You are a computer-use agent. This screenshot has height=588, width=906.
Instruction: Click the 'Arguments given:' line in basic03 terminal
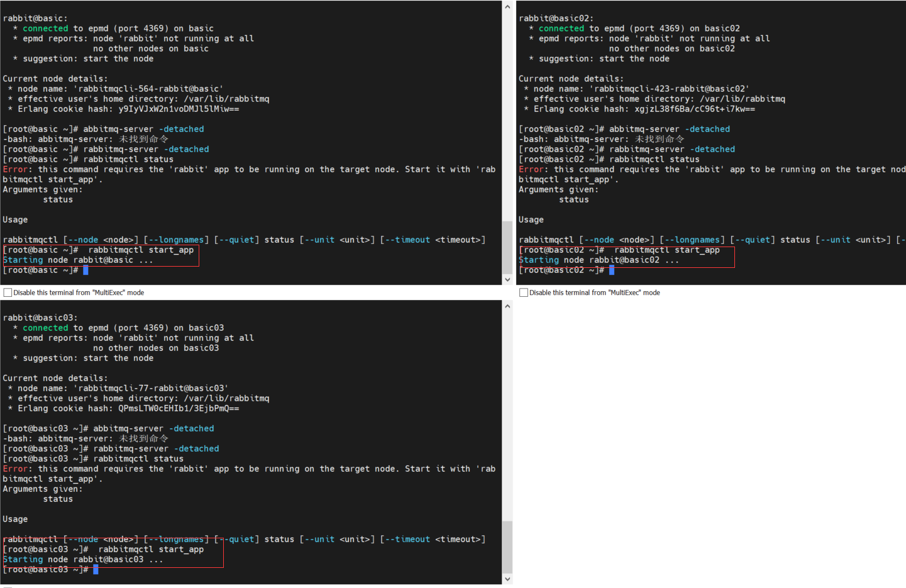pos(43,489)
